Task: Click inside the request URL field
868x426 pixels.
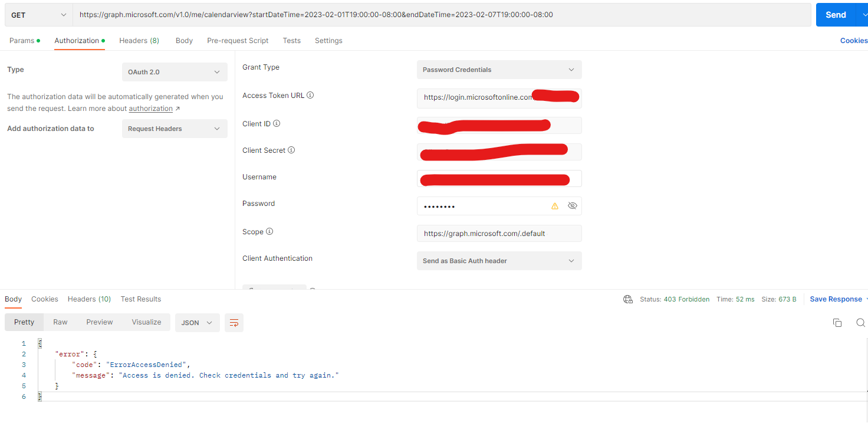Action: pyautogui.click(x=413, y=14)
